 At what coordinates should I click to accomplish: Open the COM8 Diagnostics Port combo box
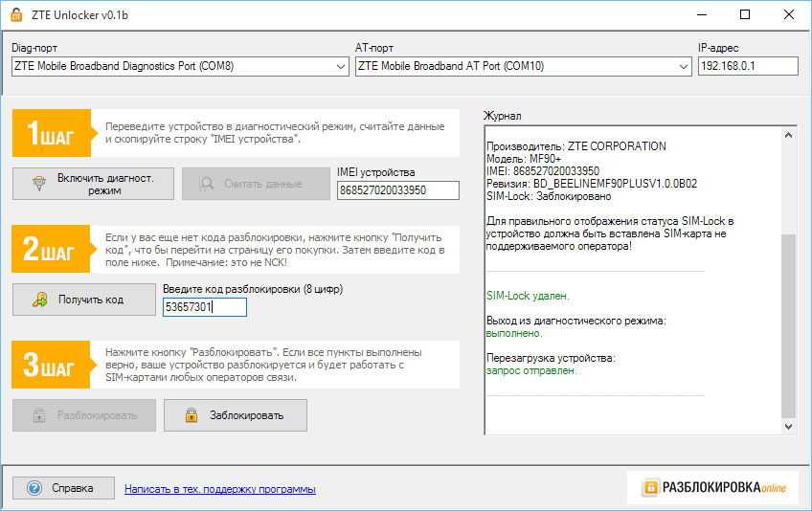point(172,66)
